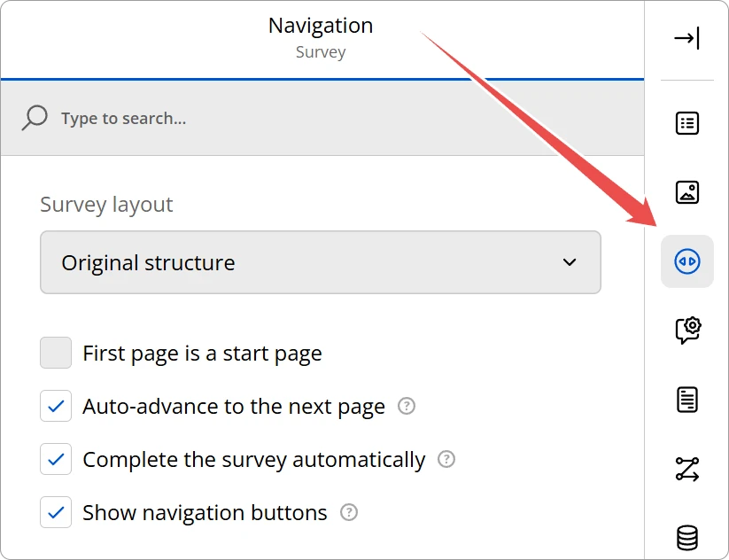Enable First page is a start page
The height and width of the screenshot is (560, 729).
click(56, 354)
